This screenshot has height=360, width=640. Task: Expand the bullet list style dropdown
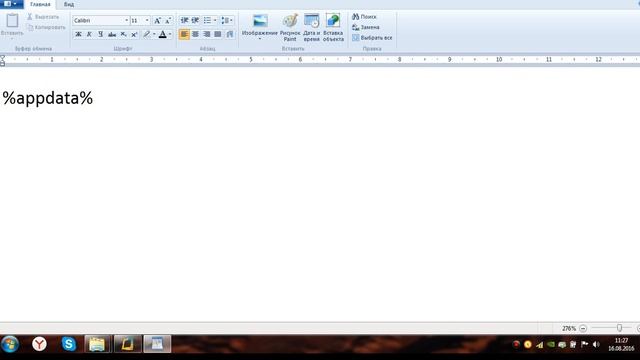click(x=215, y=20)
